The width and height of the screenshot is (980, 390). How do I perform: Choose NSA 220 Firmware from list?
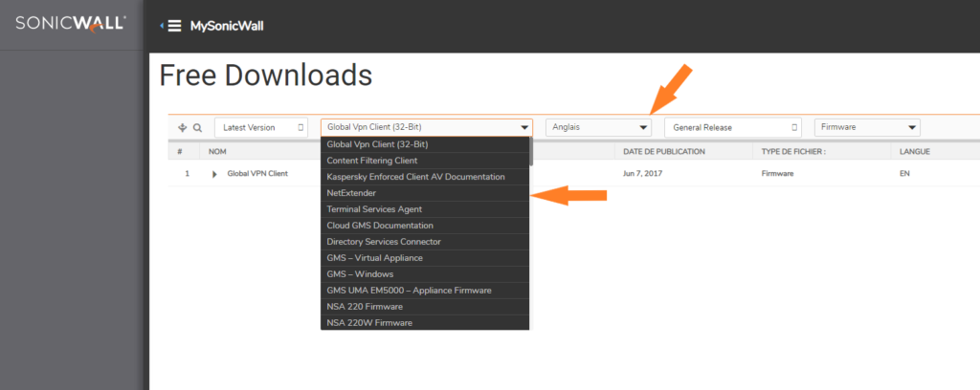coord(365,307)
